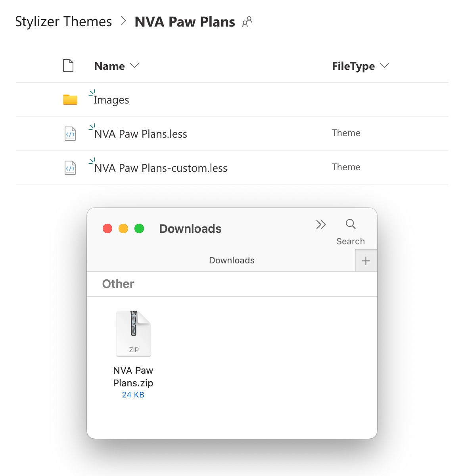Click the code file icon for NVA Paw Plans-custom.less
The height and width of the screenshot is (476, 464).
coord(70,168)
